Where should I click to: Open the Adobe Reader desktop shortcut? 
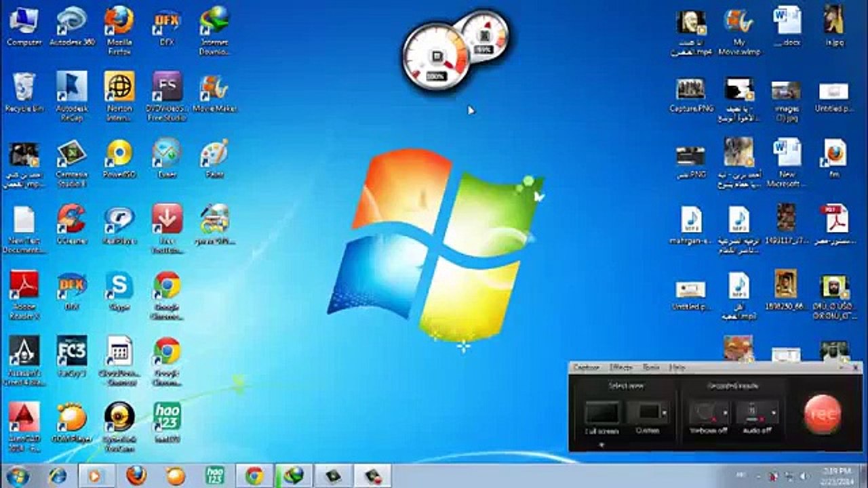(x=24, y=295)
